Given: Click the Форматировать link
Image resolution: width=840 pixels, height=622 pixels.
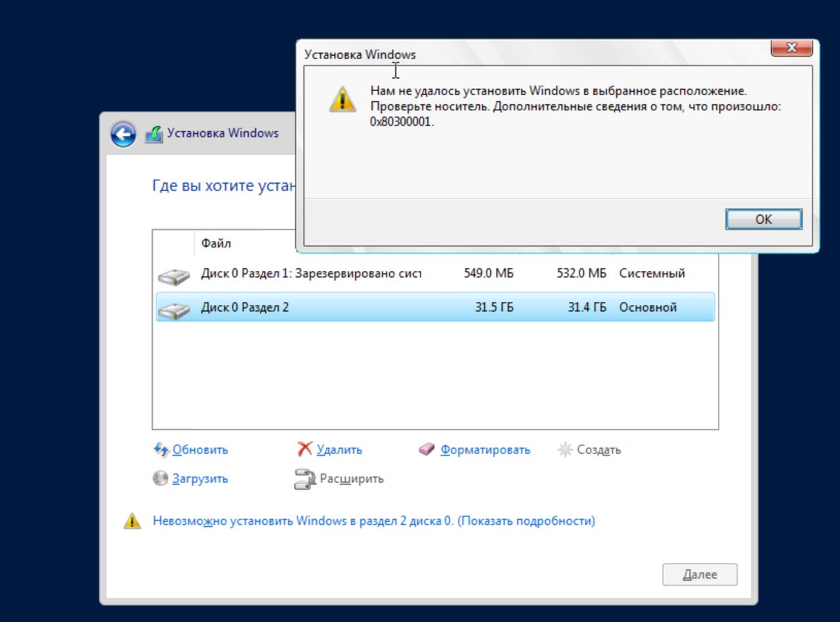Looking at the screenshot, I should click(x=485, y=450).
